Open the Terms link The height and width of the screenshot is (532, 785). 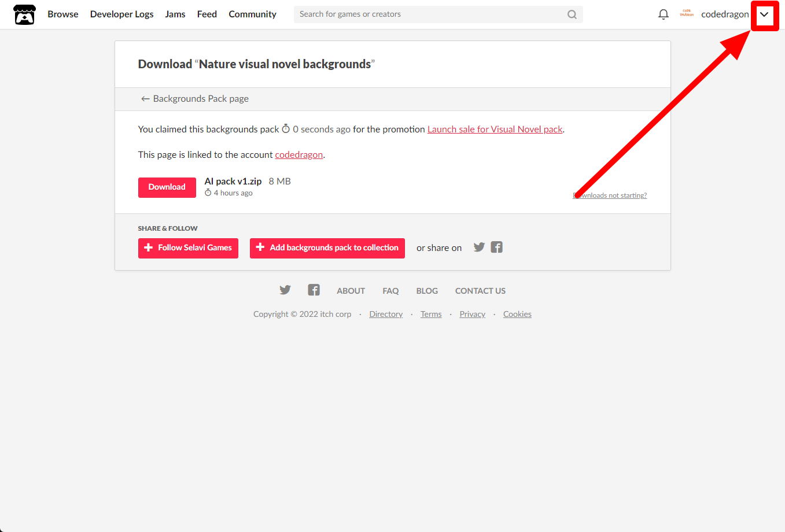[x=431, y=314]
